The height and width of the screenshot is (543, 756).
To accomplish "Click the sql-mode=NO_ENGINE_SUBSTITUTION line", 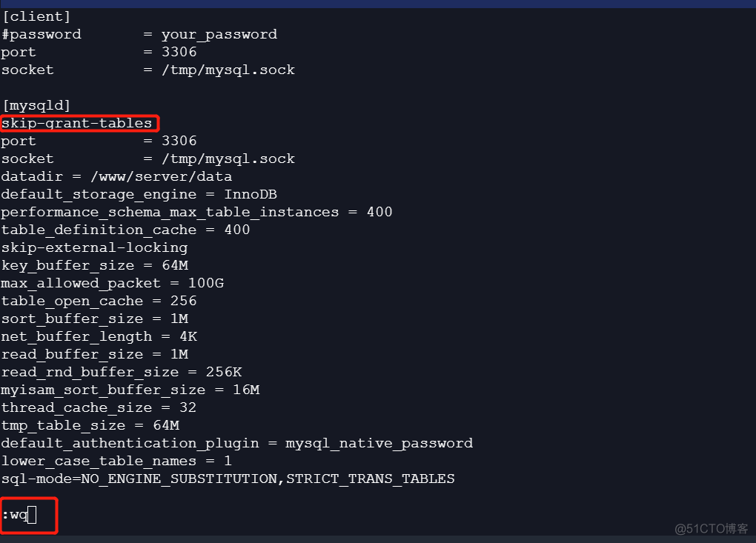I will [228, 479].
